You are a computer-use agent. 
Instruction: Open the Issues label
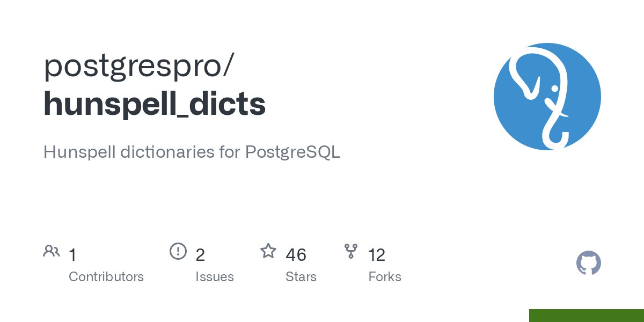(215, 277)
